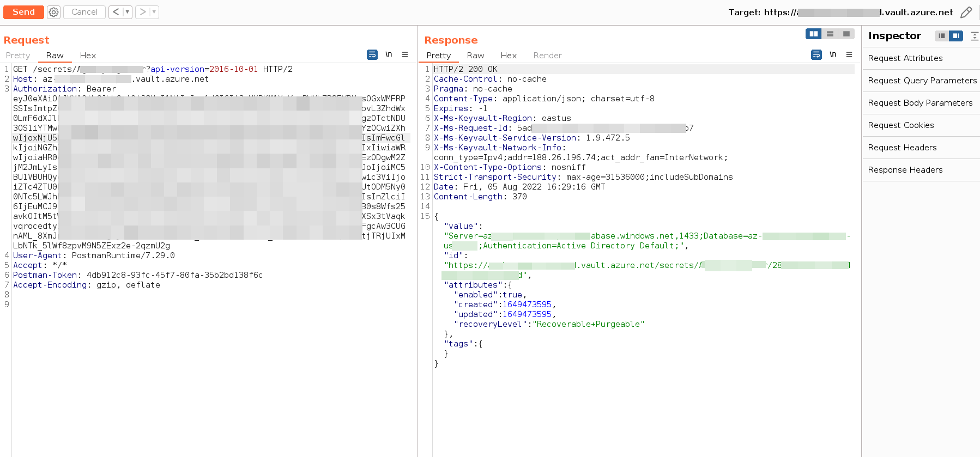The image size is (980, 457).
Task: Click the Cancel button
Action: point(84,12)
